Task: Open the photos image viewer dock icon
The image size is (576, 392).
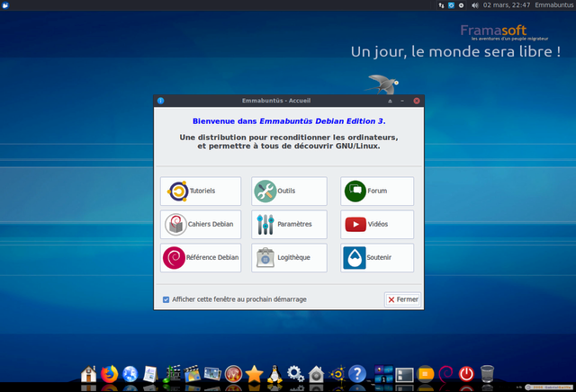Action: click(x=212, y=374)
